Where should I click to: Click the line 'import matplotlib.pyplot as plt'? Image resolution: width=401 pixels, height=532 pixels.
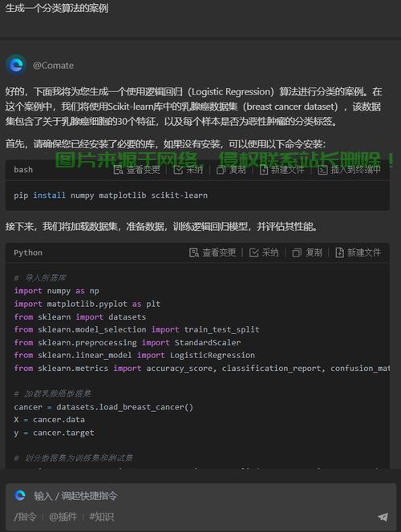[x=87, y=304]
